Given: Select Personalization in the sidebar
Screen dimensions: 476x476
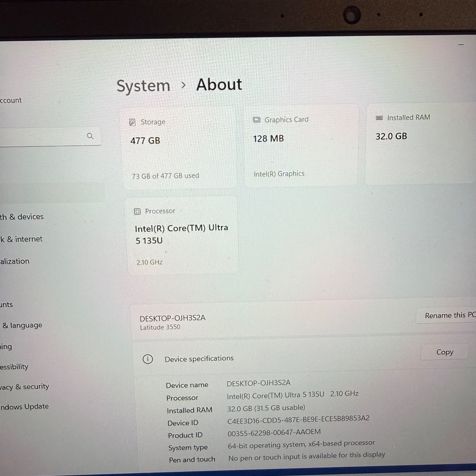Looking at the screenshot, I should point(15,261).
